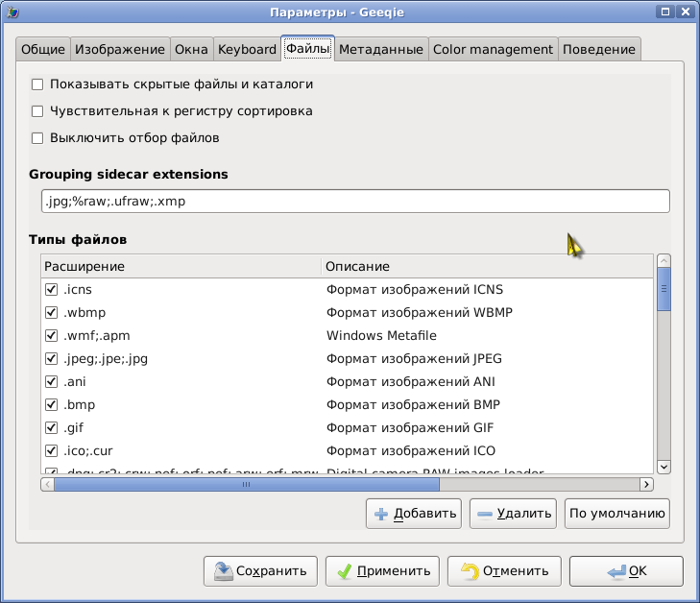Screen dimensions: 700x603
Task: Click the horizontal scrollbar left arrow
Action: (x=47, y=485)
